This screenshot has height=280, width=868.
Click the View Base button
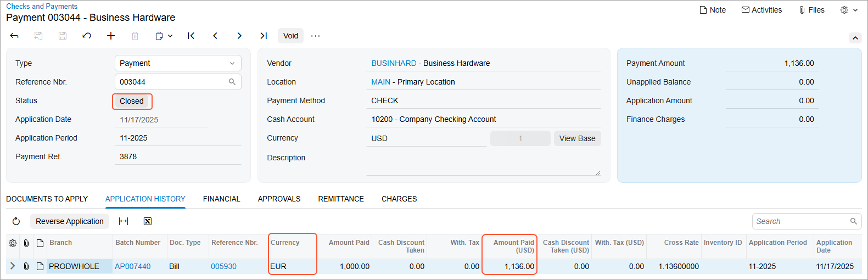click(577, 138)
